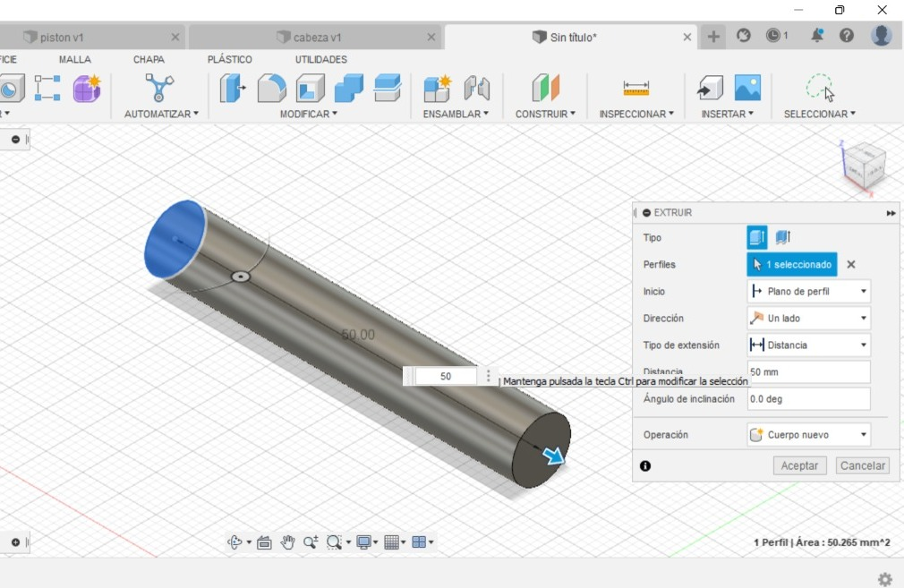
Task: Expand the browser panel toggle
Action: (15, 140)
